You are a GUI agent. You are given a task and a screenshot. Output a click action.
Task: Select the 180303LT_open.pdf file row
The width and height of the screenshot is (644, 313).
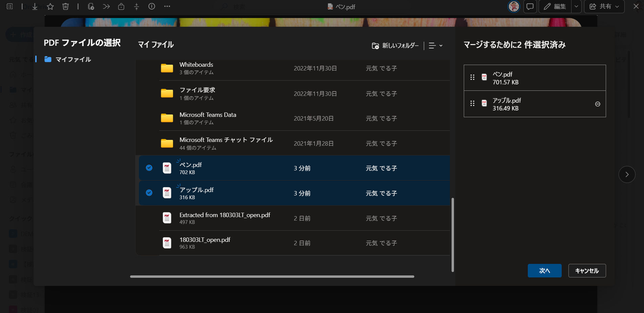(x=205, y=243)
